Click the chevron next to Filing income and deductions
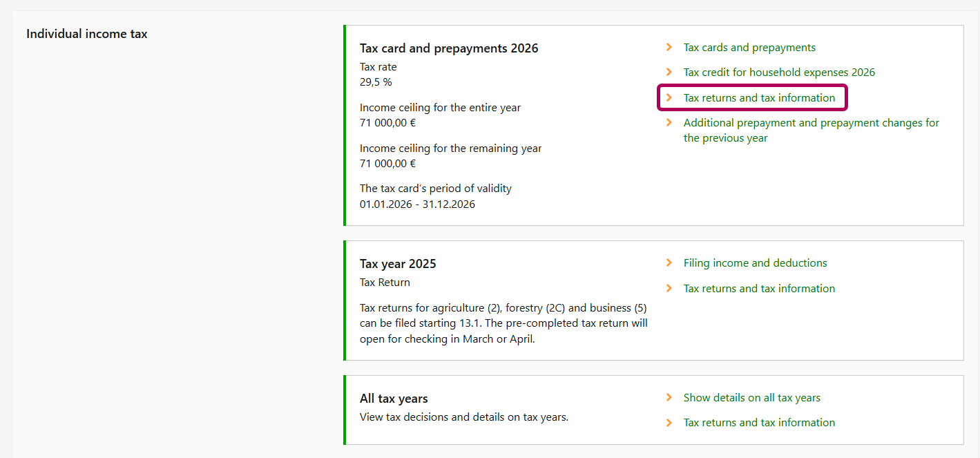Viewport: 980px width, 458px height. (x=669, y=263)
